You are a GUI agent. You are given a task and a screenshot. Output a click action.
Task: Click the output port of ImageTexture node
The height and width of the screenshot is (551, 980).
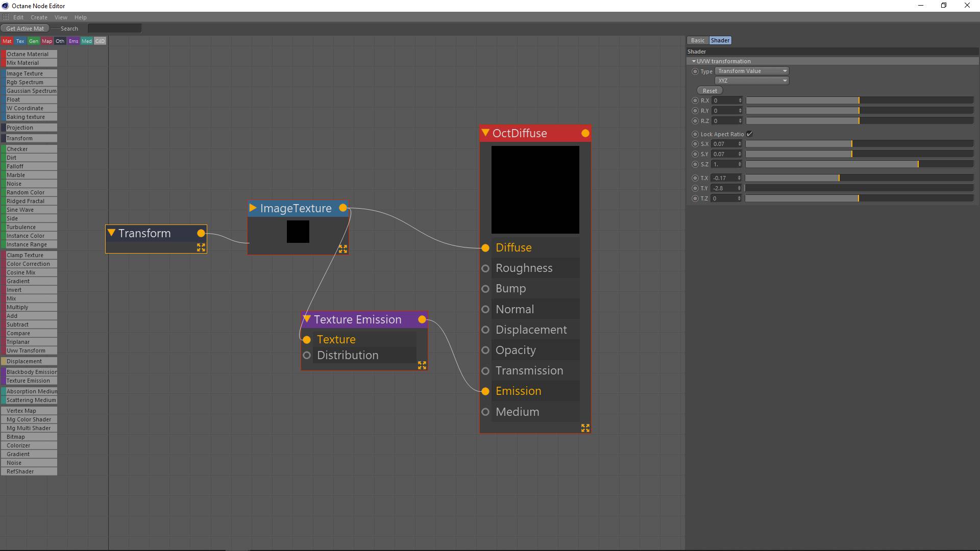[343, 208]
